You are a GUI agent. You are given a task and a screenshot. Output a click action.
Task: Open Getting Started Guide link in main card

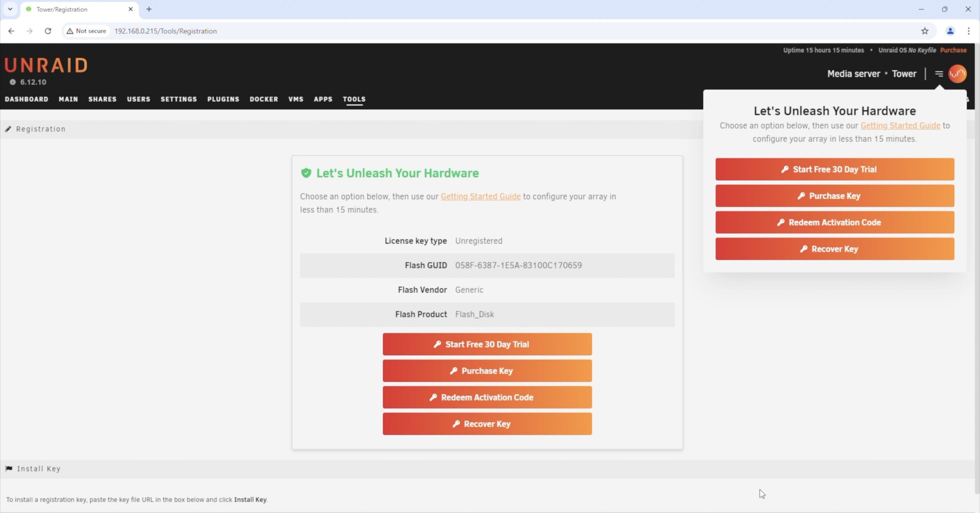point(480,197)
